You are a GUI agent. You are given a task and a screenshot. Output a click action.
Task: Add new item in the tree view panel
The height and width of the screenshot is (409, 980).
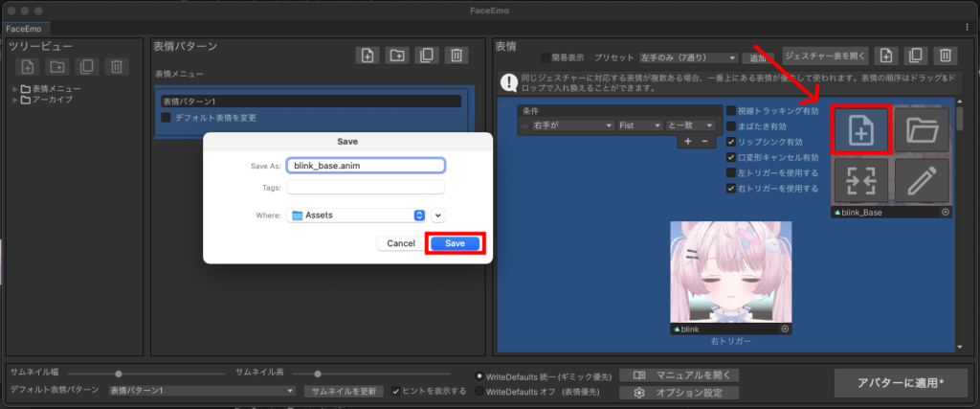[28, 66]
